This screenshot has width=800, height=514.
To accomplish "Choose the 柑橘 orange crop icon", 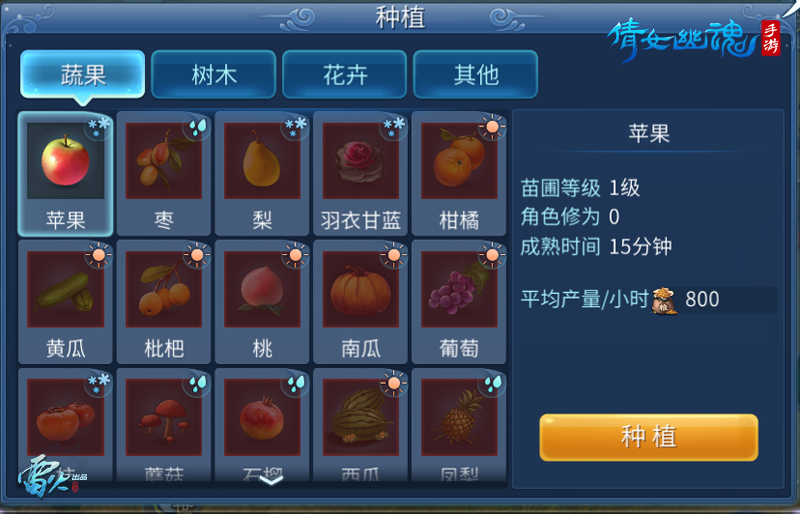I will [x=459, y=161].
